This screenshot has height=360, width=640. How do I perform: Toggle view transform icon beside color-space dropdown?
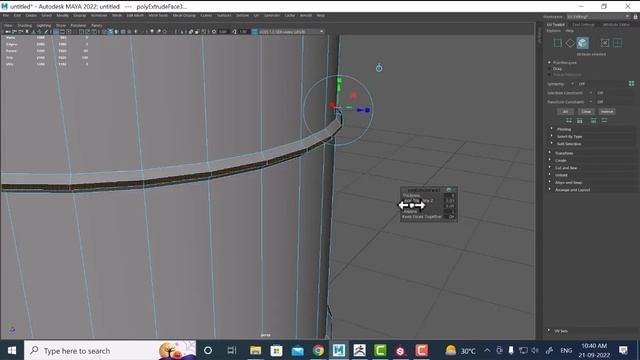click(x=254, y=31)
